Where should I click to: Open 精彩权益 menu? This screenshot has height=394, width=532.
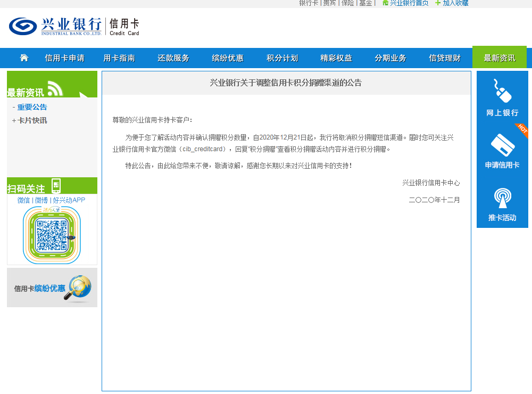(x=336, y=58)
